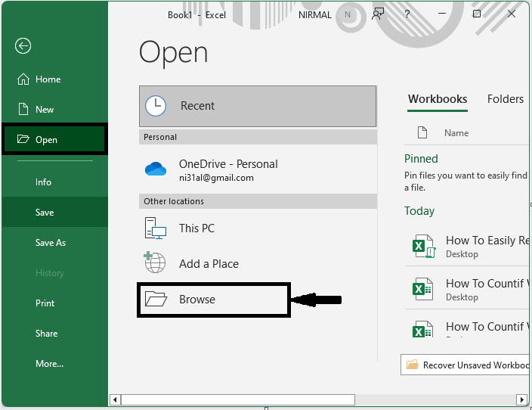Choose Save As in the sidebar
The width and height of the screenshot is (532, 410).
point(54,243)
